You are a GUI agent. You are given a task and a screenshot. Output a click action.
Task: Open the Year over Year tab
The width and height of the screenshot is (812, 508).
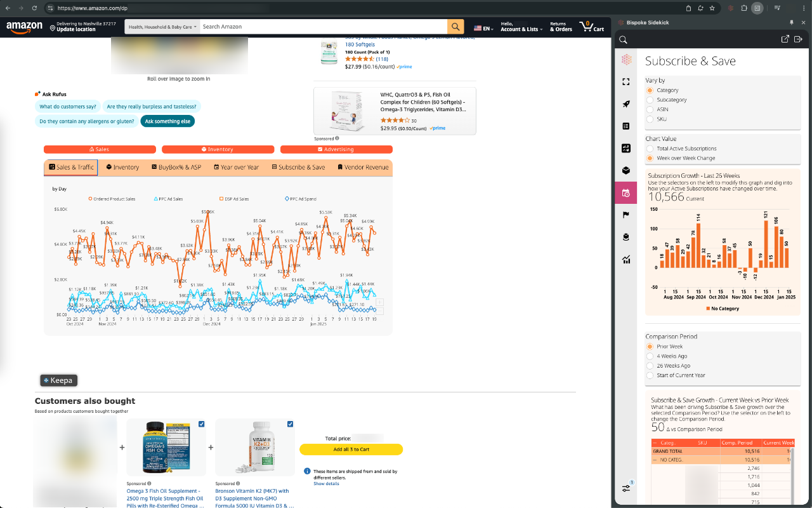coord(235,168)
